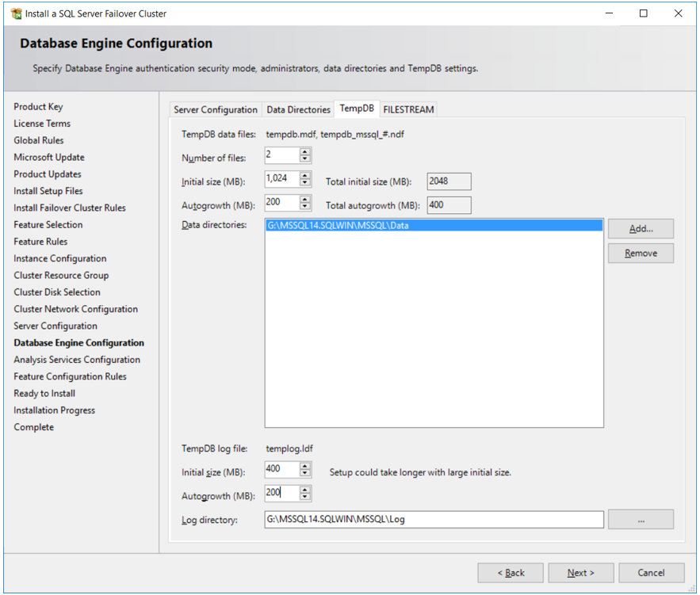This screenshot has width=700, height=595.
Task: Click Cluster Disk Selection step
Action: coord(57,292)
